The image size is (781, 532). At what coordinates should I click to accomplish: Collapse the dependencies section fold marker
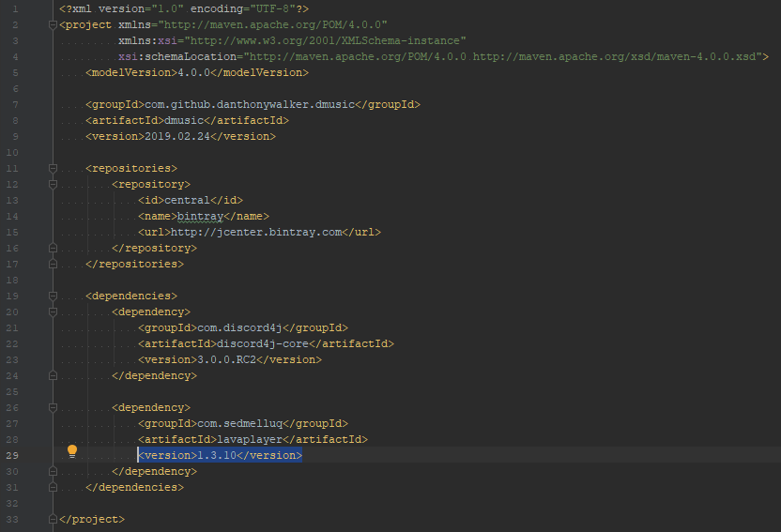click(x=53, y=296)
